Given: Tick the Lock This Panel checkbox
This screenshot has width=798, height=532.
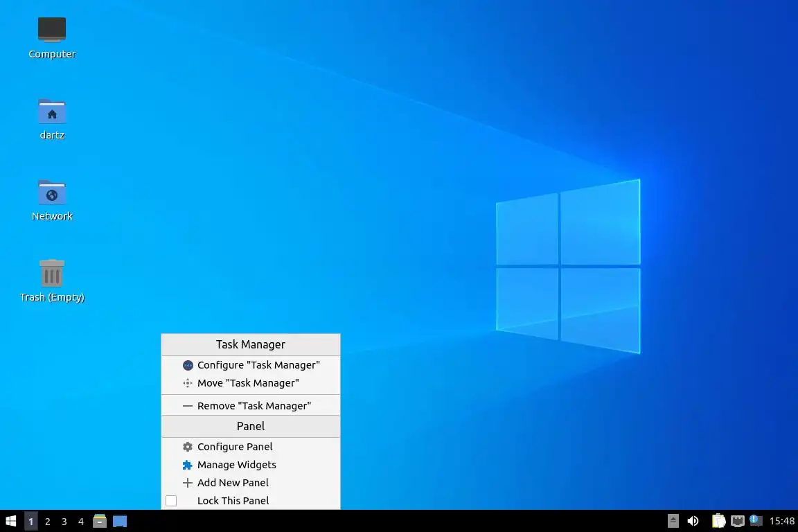Looking at the screenshot, I should (x=171, y=501).
